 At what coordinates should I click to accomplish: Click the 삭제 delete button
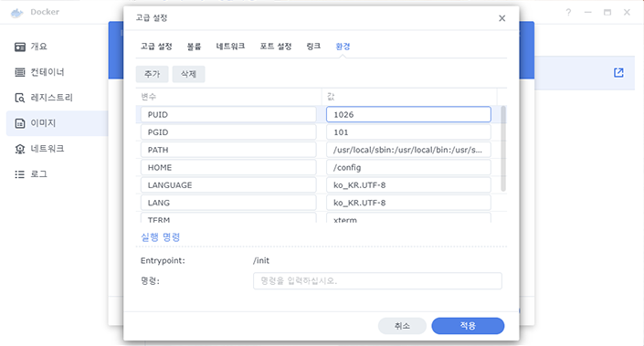pyautogui.click(x=188, y=74)
